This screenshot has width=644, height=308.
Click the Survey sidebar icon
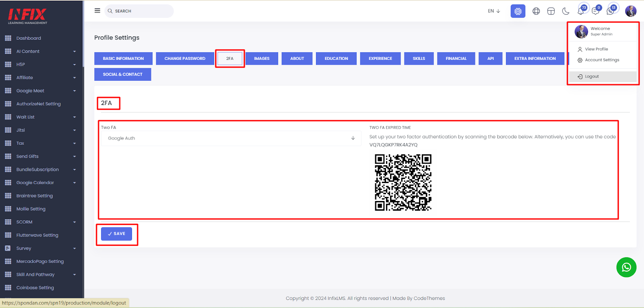pos(8,248)
